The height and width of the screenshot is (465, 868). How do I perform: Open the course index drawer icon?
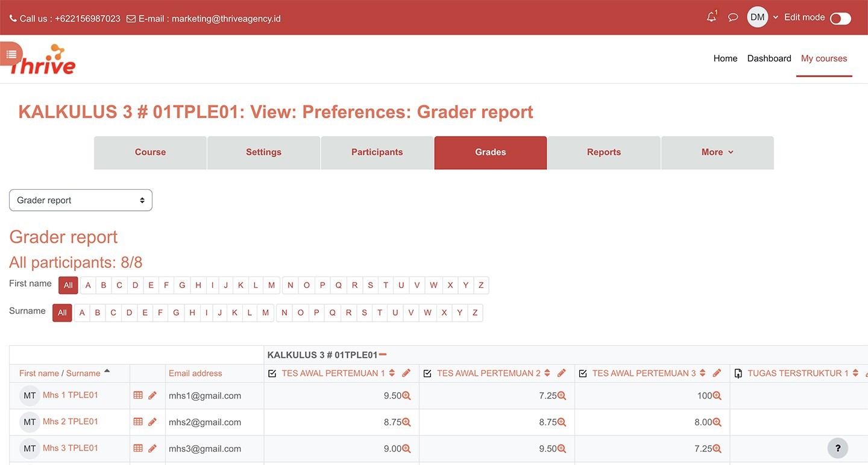pos(11,54)
